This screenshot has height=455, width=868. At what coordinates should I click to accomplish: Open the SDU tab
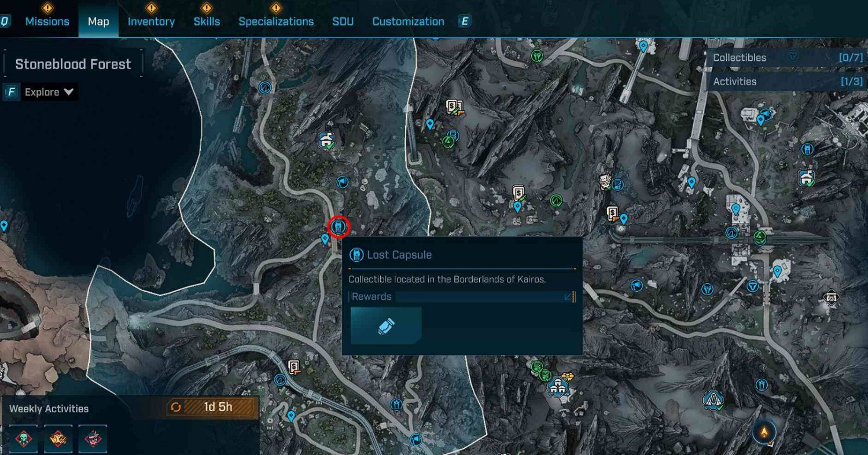tap(343, 21)
